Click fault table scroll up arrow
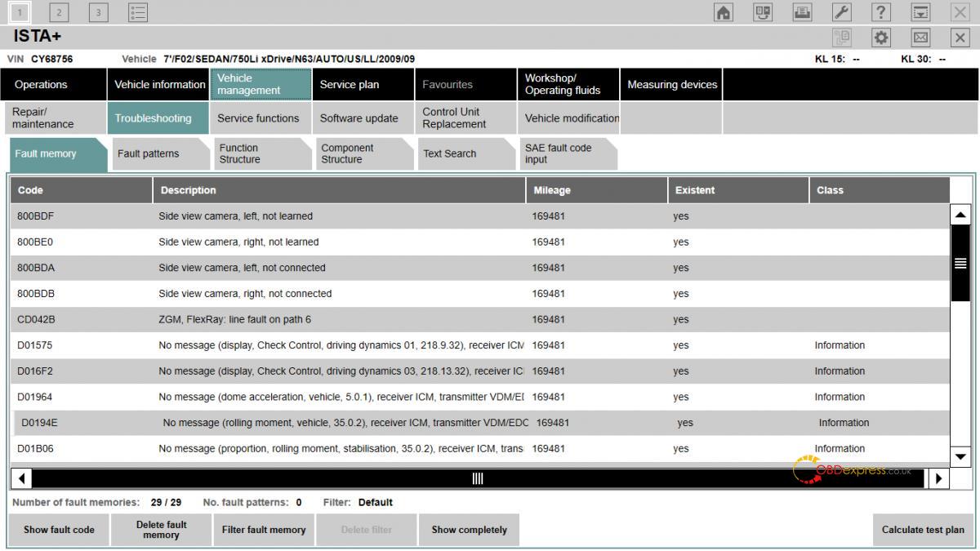Screen dimensions: 980x551 click(x=960, y=215)
